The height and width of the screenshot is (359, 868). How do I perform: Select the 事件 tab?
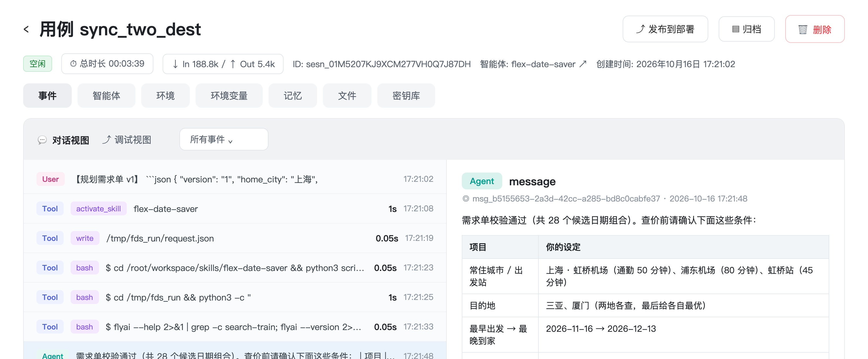[47, 96]
